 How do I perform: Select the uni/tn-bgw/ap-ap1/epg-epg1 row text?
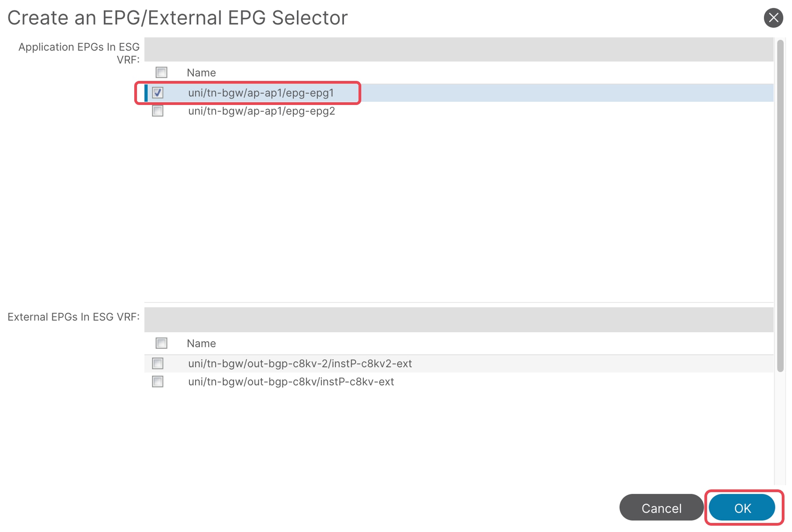point(261,93)
